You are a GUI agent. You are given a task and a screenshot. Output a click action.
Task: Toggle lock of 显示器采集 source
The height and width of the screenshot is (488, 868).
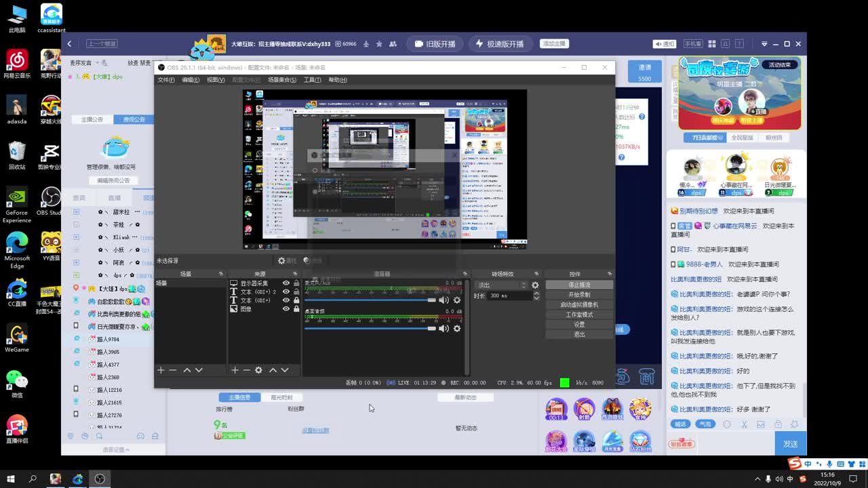pos(296,283)
